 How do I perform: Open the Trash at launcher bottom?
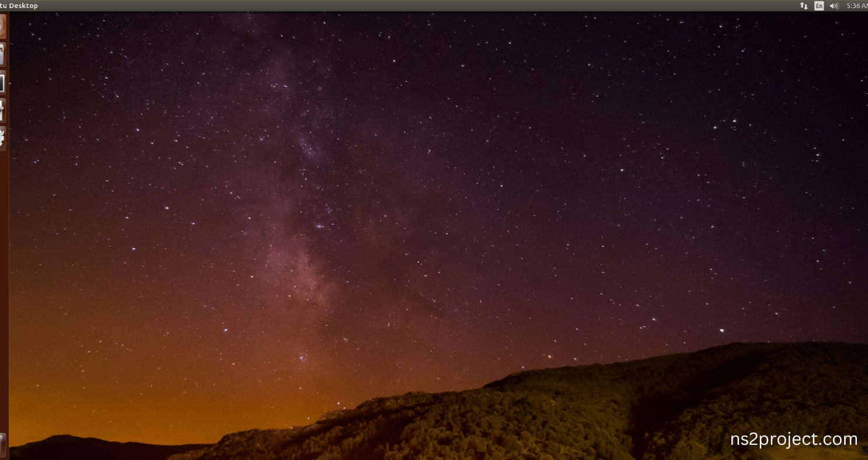point(3,445)
